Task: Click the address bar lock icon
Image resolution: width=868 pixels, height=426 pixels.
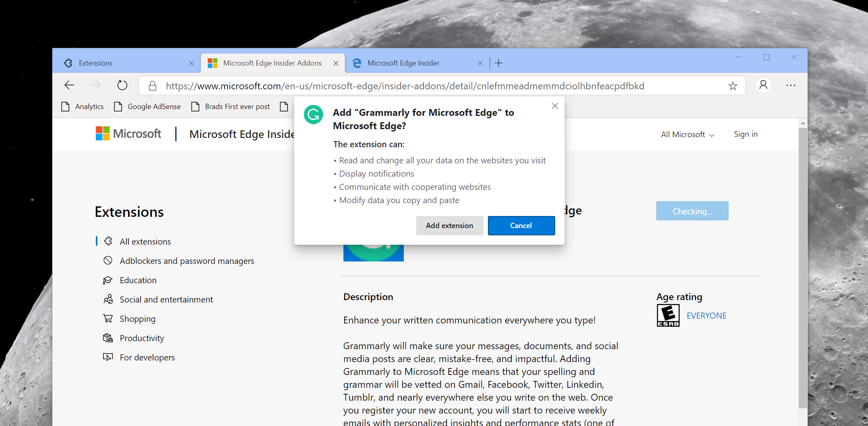Action: (153, 86)
